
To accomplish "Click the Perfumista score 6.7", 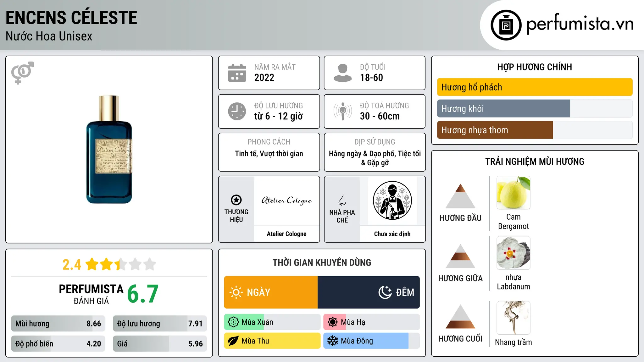I will click(x=143, y=294).
